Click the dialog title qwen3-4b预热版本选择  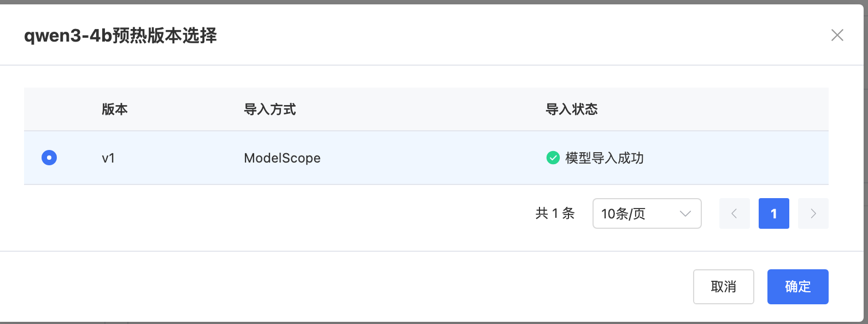(x=120, y=36)
